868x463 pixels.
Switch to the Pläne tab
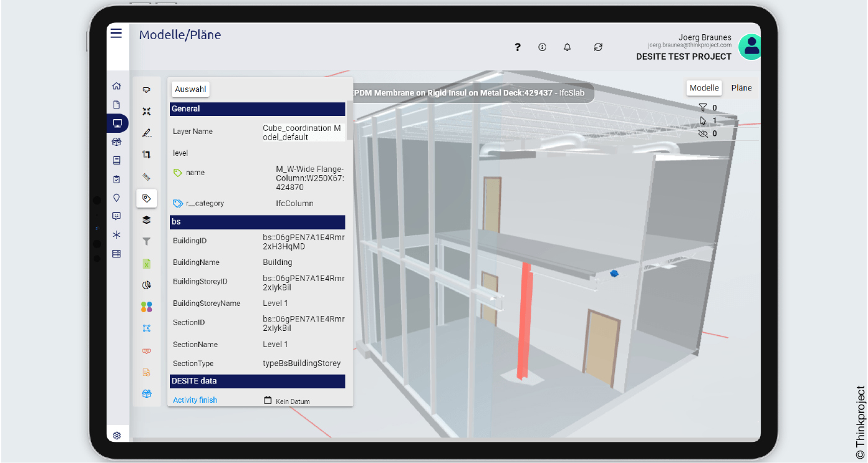click(741, 88)
